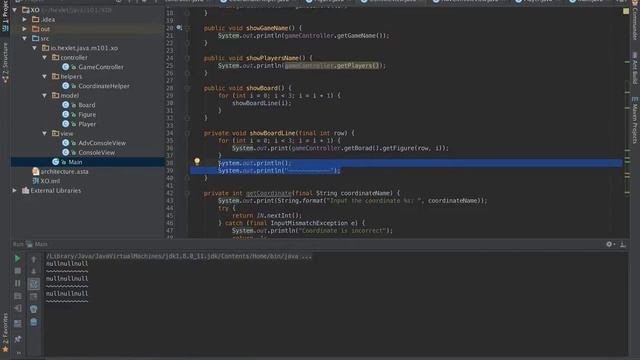640x360 pixels.
Task: Open the Maven Projects side tab
Action: [x=635, y=121]
